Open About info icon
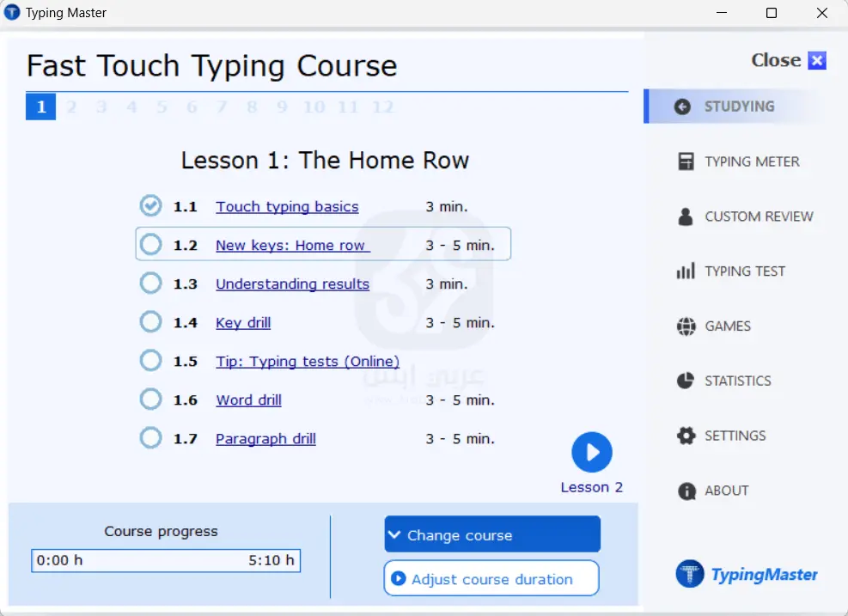Image resolution: width=848 pixels, height=616 pixels. pyautogui.click(x=686, y=491)
